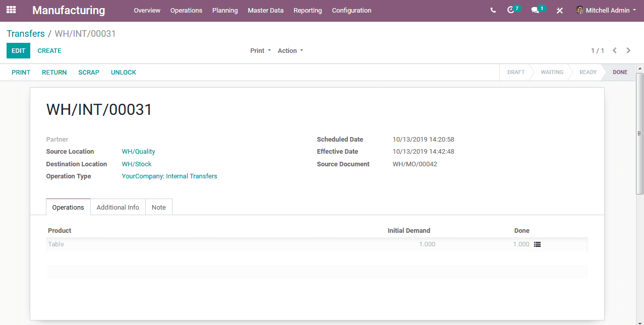Open WH/Stock destination location link
The image size is (644, 325).
point(137,164)
